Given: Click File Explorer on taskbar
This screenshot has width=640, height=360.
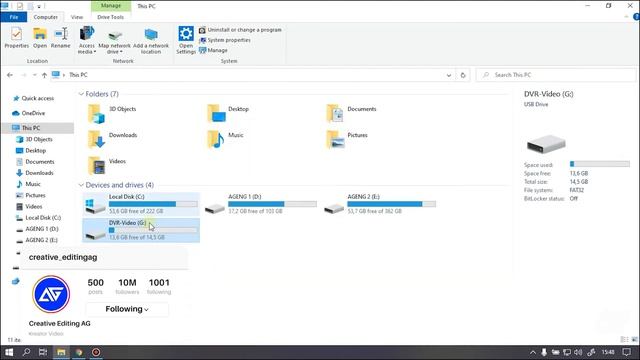Looking at the screenshot, I should (61, 352).
